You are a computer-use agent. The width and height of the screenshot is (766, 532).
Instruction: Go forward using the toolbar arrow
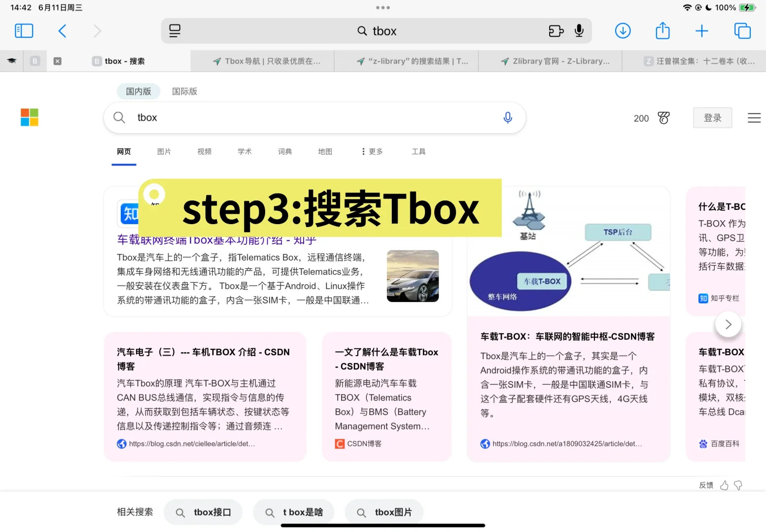pos(97,31)
